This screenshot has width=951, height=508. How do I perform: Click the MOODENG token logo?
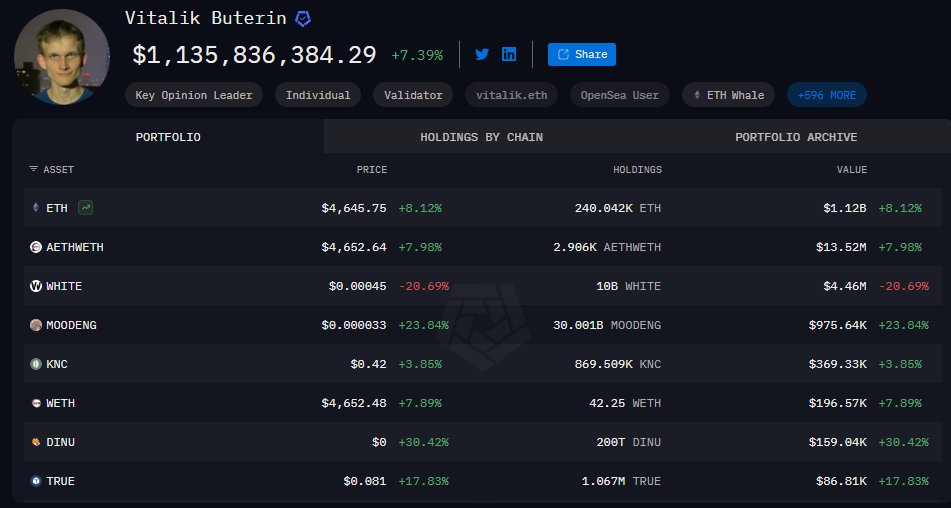[x=36, y=325]
